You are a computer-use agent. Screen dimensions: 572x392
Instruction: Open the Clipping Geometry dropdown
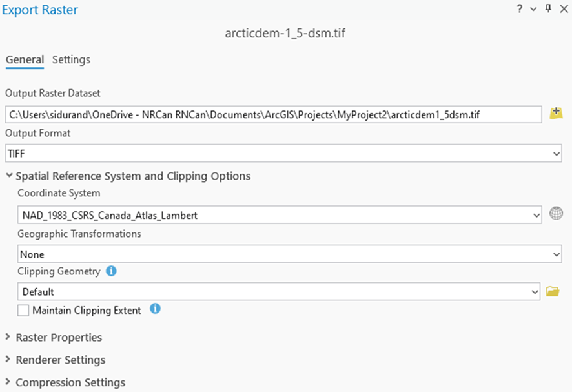[536, 291]
